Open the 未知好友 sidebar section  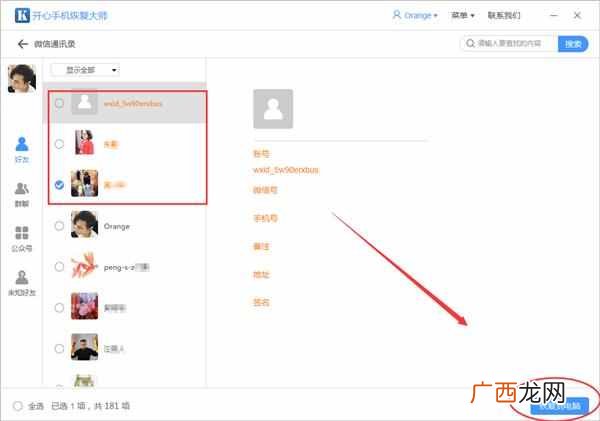(x=22, y=283)
